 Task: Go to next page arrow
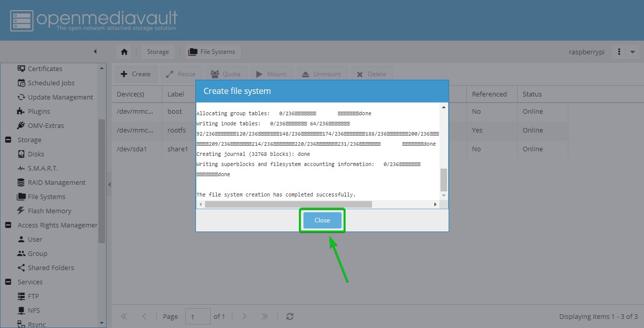pyautogui.click(x=245, y=316)
